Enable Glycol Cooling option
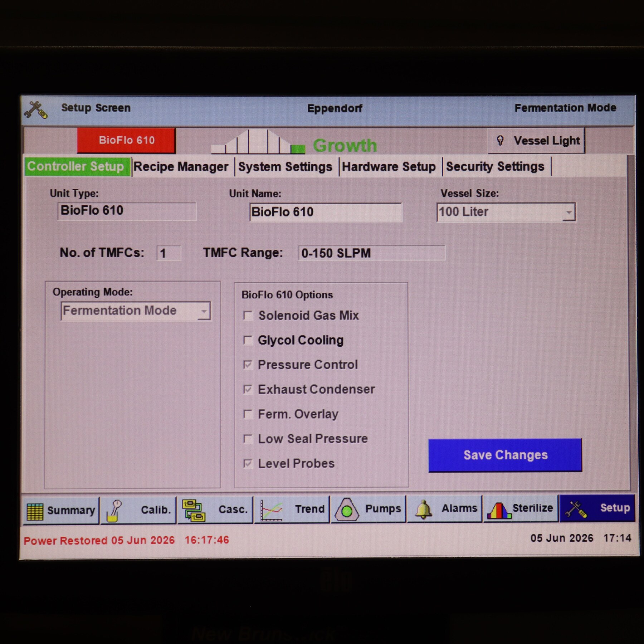 [248, 340]
